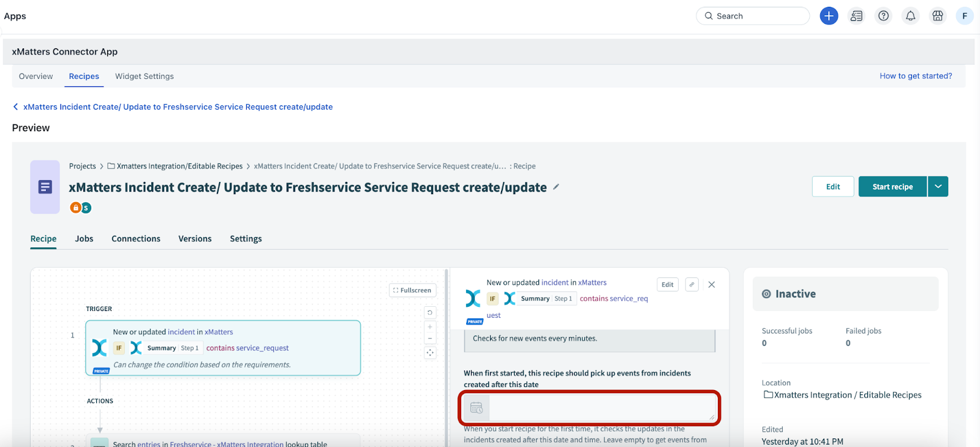Open the user profile avatar F

tap(965, 16)
